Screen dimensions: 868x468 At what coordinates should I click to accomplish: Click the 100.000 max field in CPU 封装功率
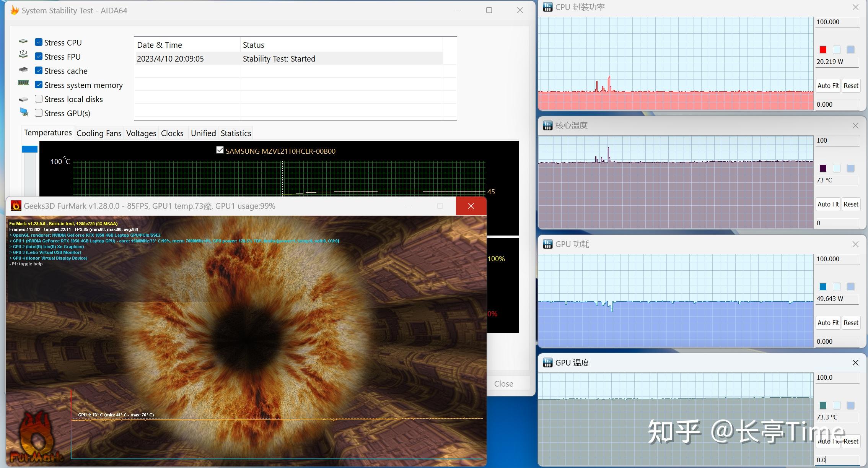coord(837,22)
